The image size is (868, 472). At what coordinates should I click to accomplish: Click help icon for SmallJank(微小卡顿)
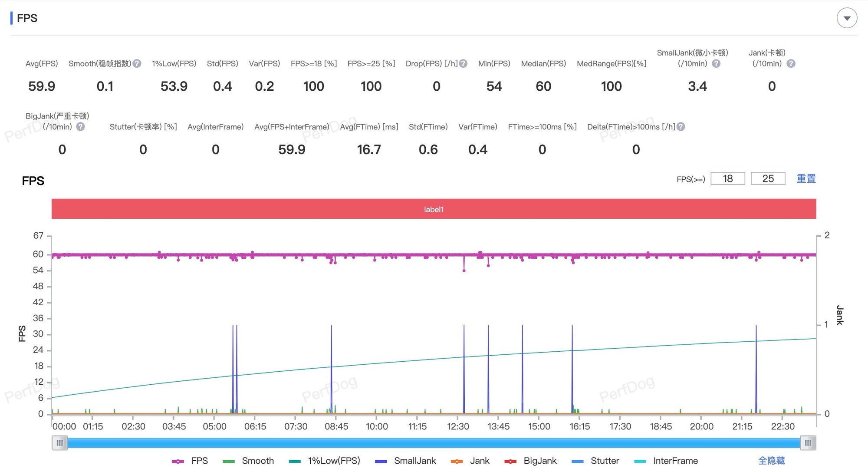point(716,64)
